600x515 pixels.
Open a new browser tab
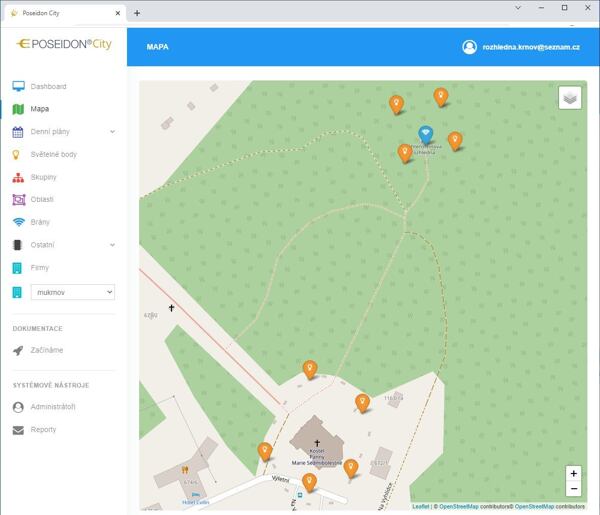(x=137, y=13)
